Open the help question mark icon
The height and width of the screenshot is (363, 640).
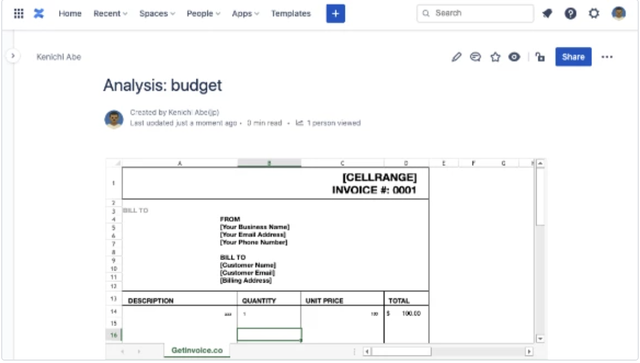(x=570, y=13)
